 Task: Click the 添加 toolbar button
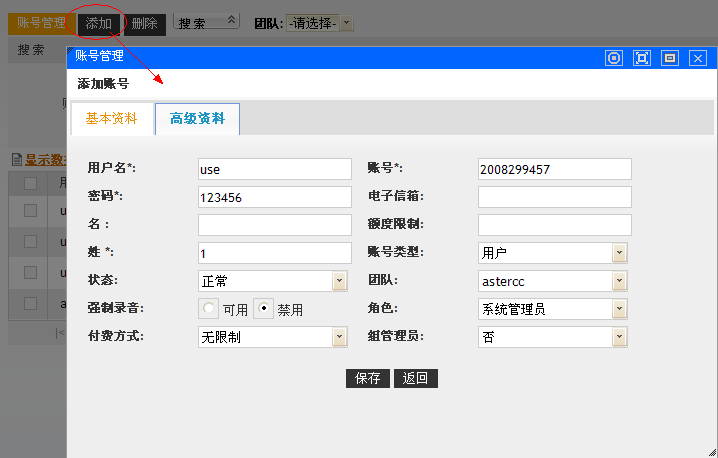[99, 22]
